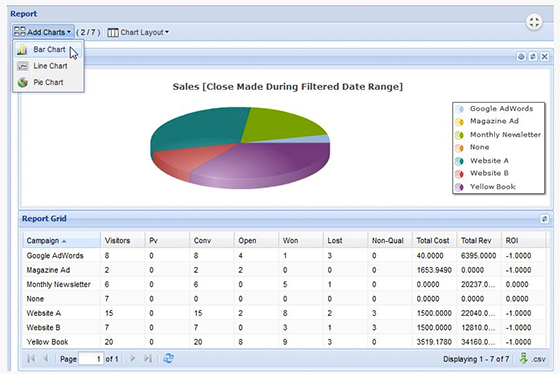The image size is (560, 374).
Task: Click the fullscreen expand icon in the Report header
Action: click(x=534, y=22)
